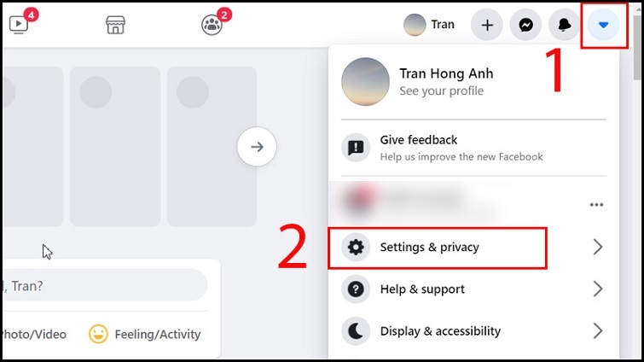Click the Create plus button
Viewport: 644px width, 362px height.
click(487, 25)
